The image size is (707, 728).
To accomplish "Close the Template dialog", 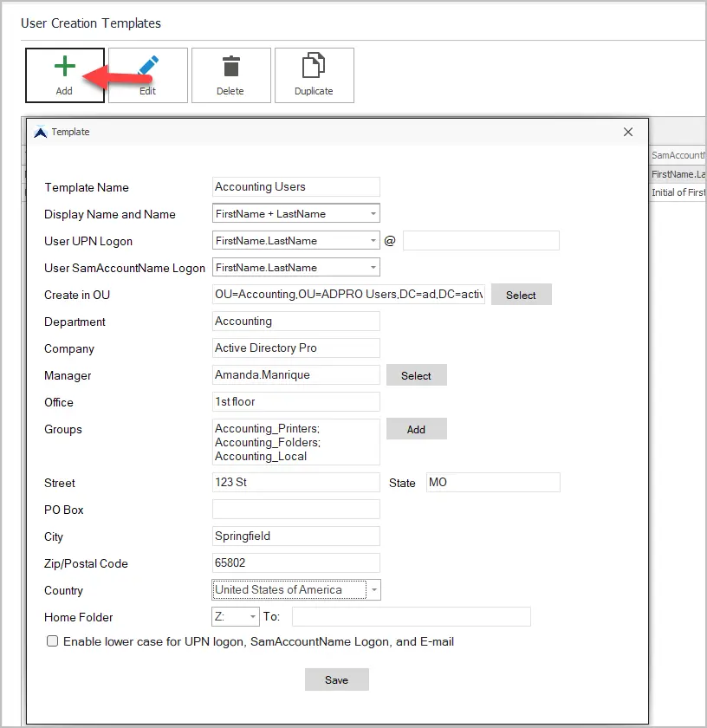I will click(x=628, y=132).
